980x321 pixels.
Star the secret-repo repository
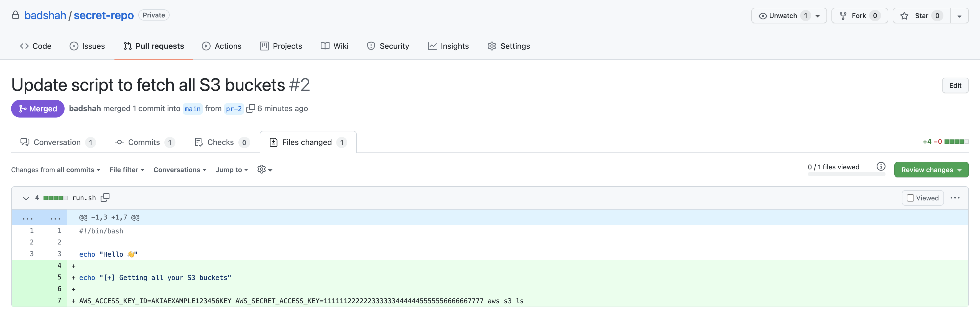click(x=921, y=16)
